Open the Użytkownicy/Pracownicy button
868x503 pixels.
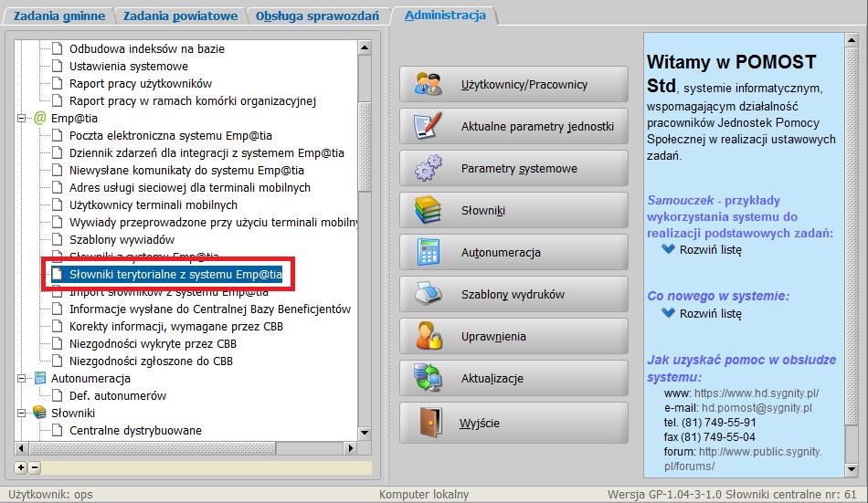tap(513, 84)
